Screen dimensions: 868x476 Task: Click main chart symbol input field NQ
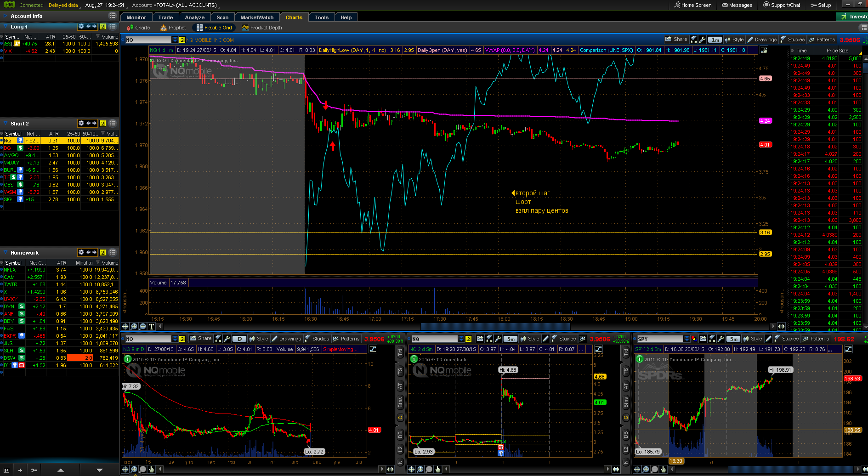148,40
